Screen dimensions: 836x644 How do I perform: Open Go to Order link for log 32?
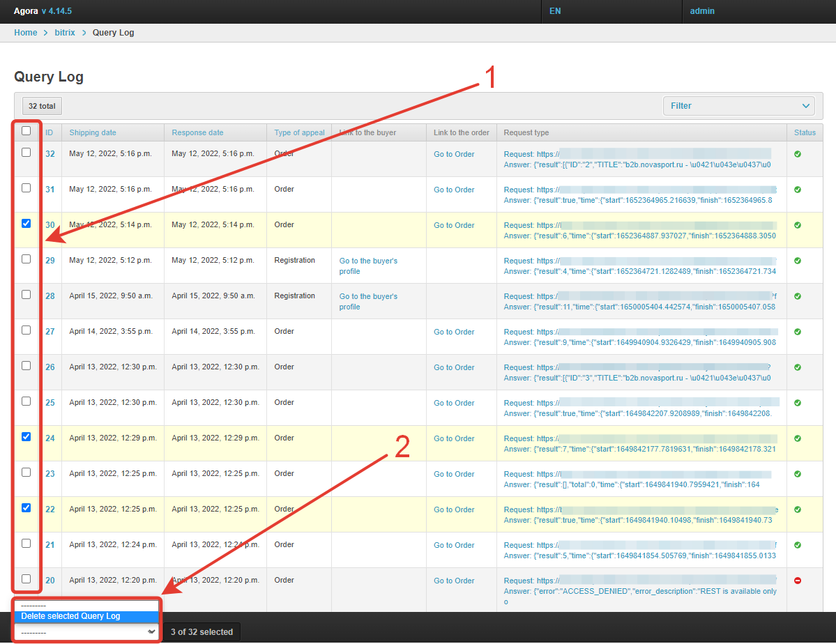pyautogui.click(x=454, y=154)
